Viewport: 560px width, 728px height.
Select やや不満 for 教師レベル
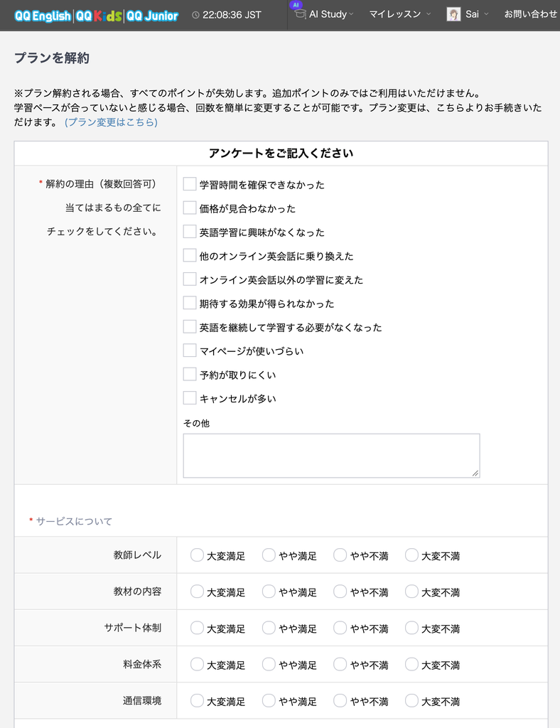tap(340, 555)
